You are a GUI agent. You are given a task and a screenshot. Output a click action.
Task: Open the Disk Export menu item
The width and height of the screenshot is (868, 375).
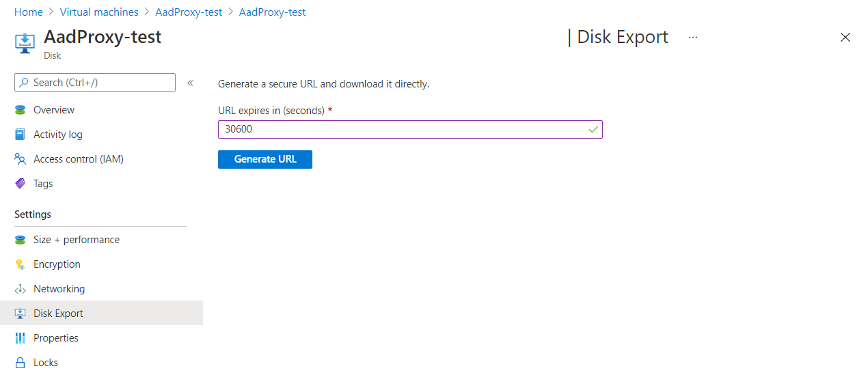tap(58, 314)
